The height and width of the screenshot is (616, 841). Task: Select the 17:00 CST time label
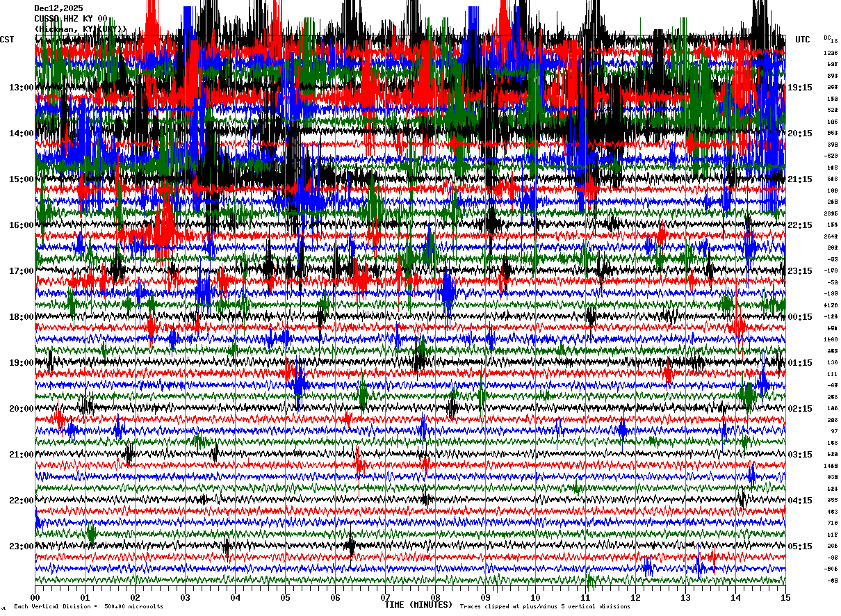[22, 271]
